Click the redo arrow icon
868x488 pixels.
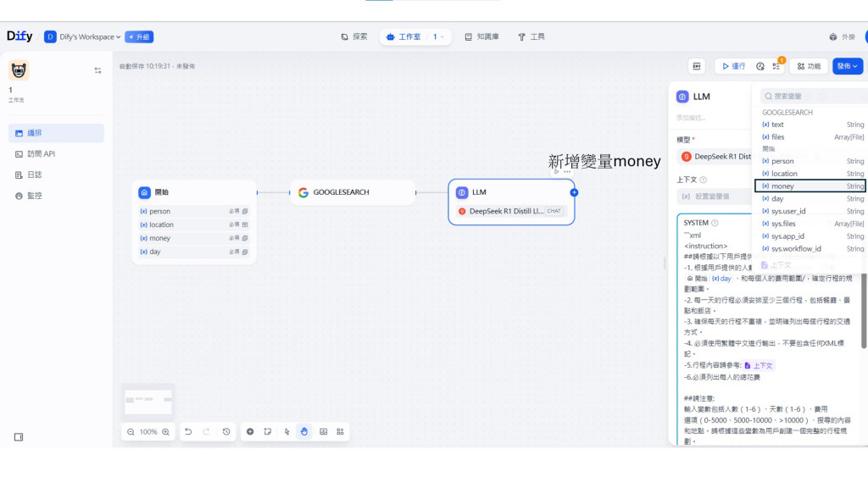207,431
